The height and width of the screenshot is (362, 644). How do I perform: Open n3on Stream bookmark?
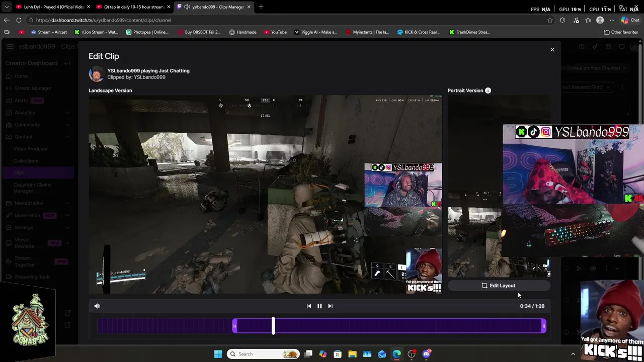pyautogui.click(x=96, y=32)
